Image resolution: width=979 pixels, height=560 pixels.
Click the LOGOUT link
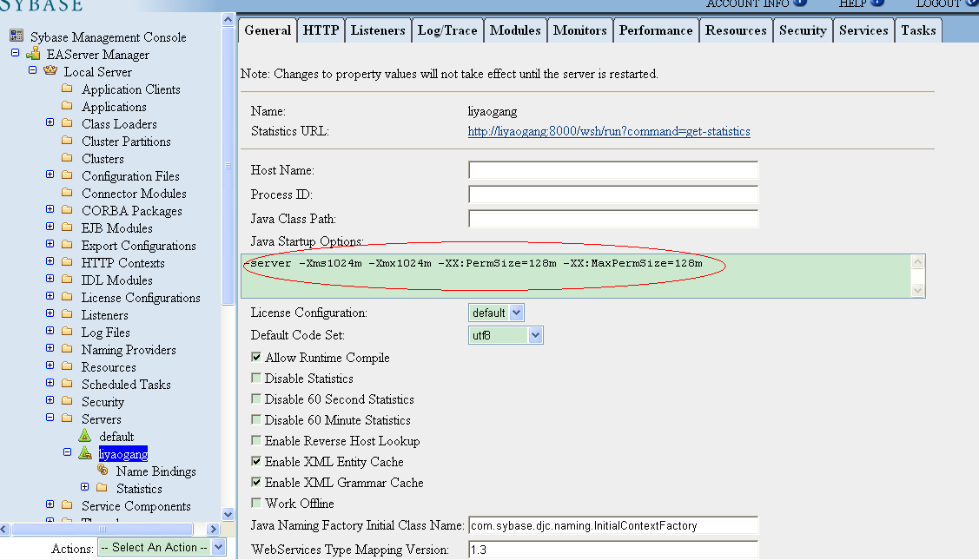point(938,3)
